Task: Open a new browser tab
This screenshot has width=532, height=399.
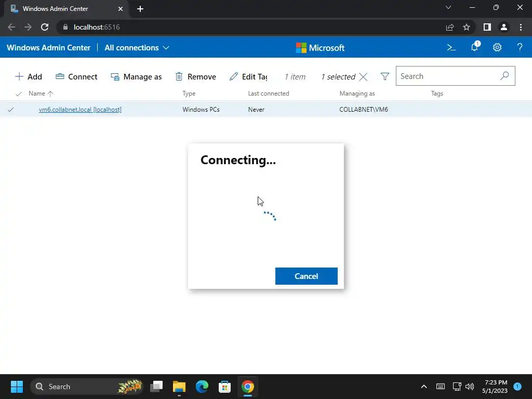Action: point(140,9)
